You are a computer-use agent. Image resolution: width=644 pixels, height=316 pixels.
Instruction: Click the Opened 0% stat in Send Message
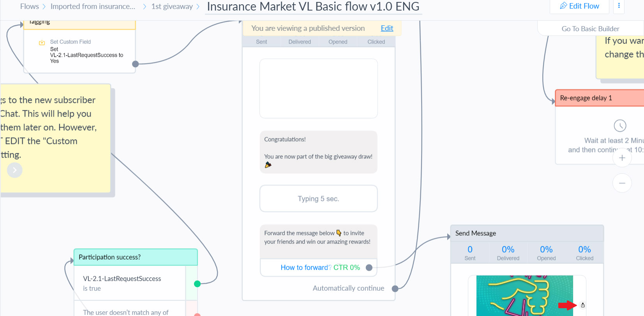[546, 253]
